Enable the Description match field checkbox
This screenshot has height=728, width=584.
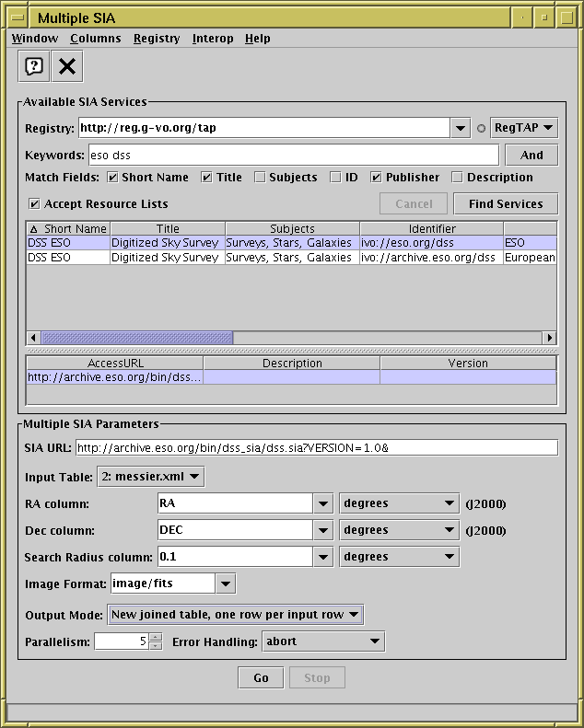click(456, 178)
